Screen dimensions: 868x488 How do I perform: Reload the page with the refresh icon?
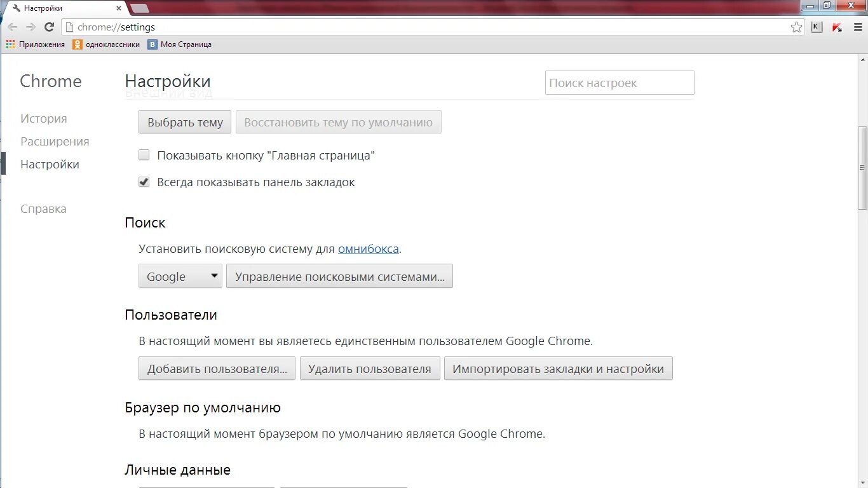coord(49,27)
